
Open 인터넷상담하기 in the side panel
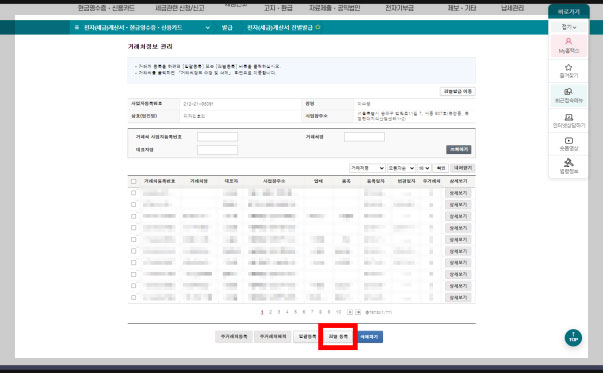click(x=568, y=120)
